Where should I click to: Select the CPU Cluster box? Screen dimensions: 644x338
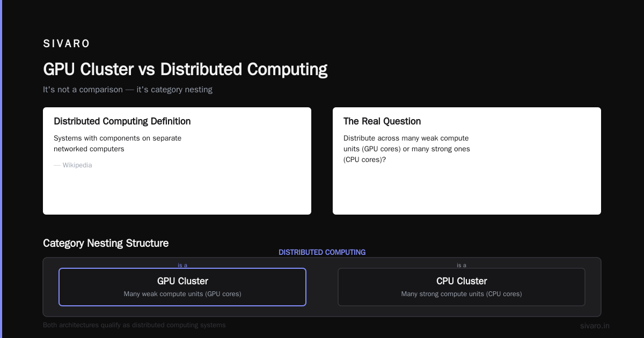click(462, 287)
